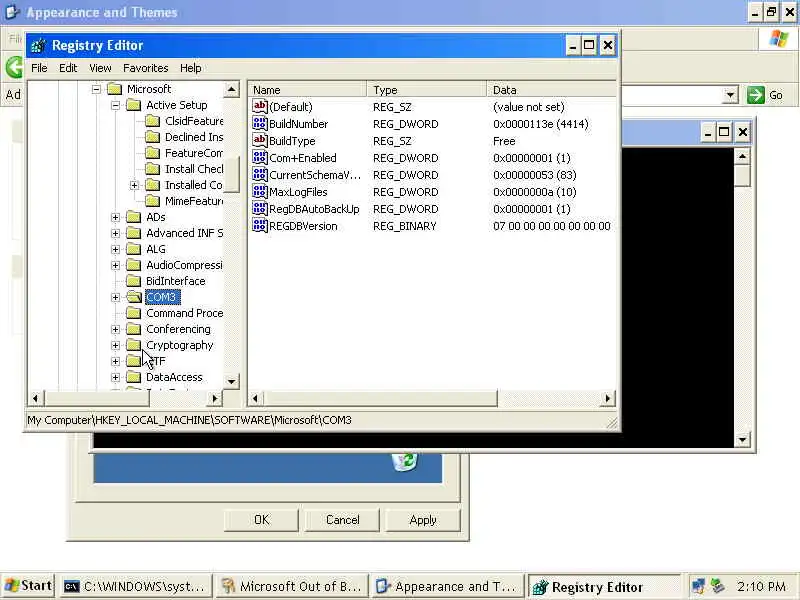Click the MimeFeature folder icon
This screenshot has height=600, width=800.
[x=153, y=201]
